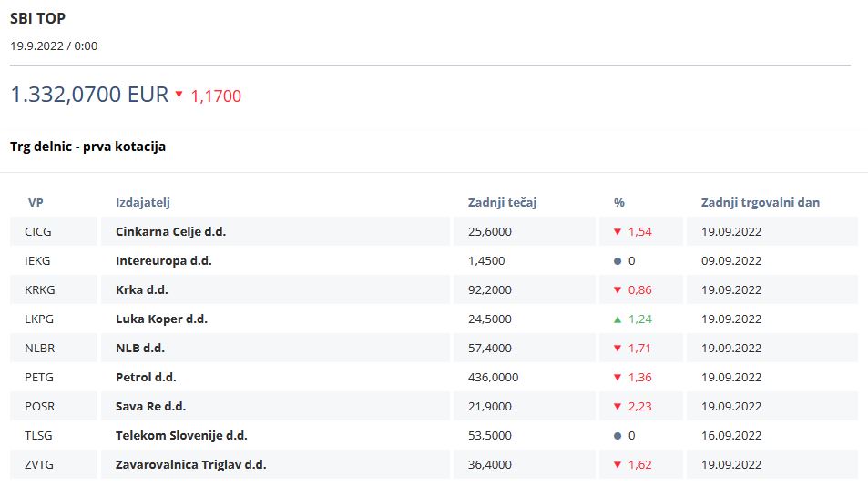The width and height of the screenshot is (868, 486).
Task: Click the 2,23 percent change value
Action: coord(640,407)
